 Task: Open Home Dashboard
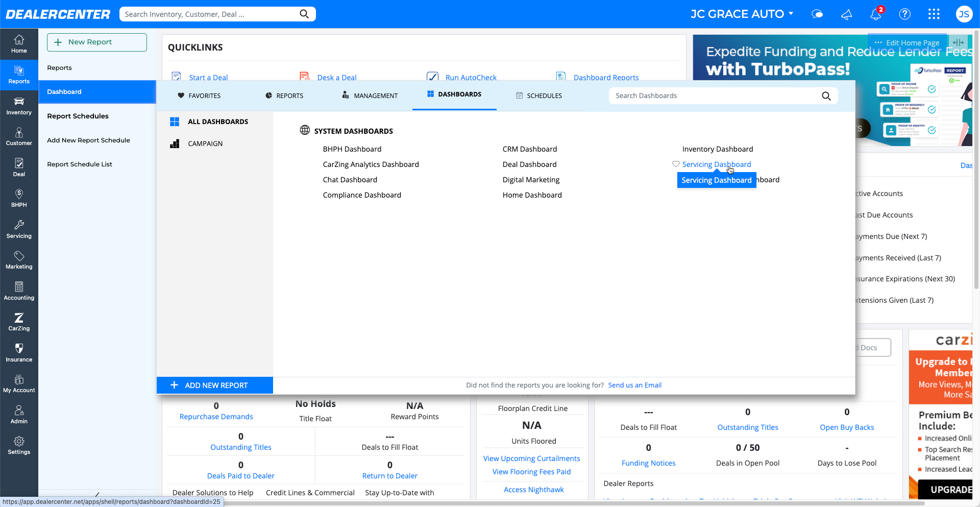tap(532, 195)
